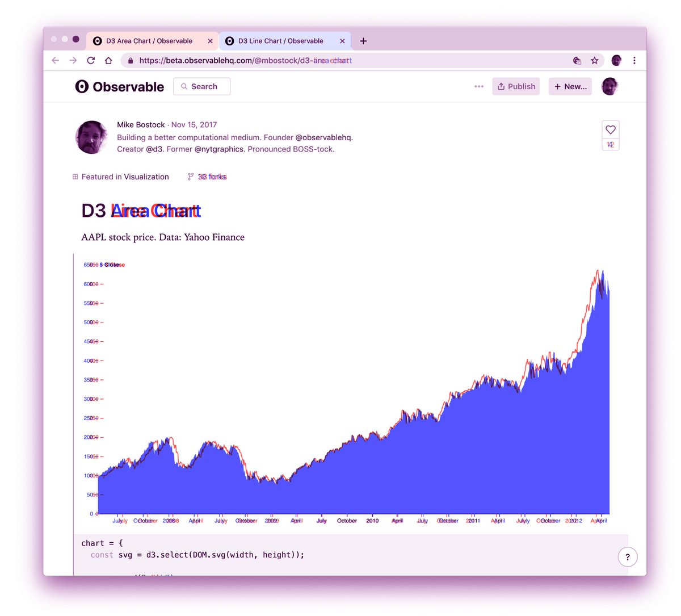Click the lock icon in address bar
Viewport: 681px width, 616px height.
[131, 61]
